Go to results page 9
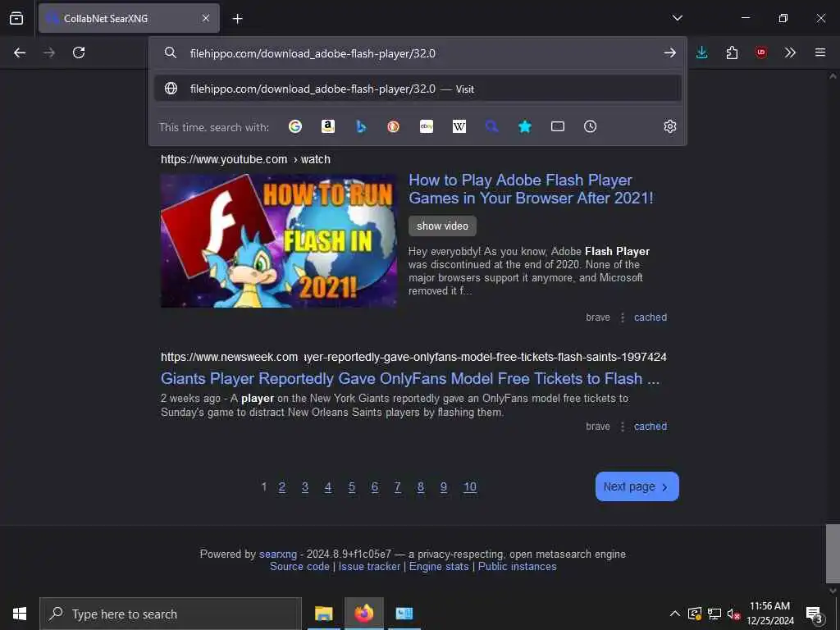 444,487
